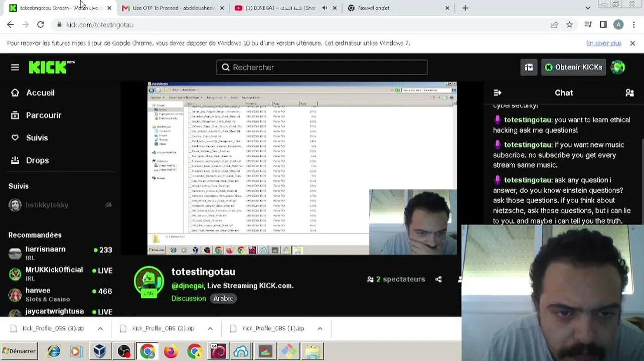
Task: Go to Accueil in the sidebar
Action: (33, 93)
